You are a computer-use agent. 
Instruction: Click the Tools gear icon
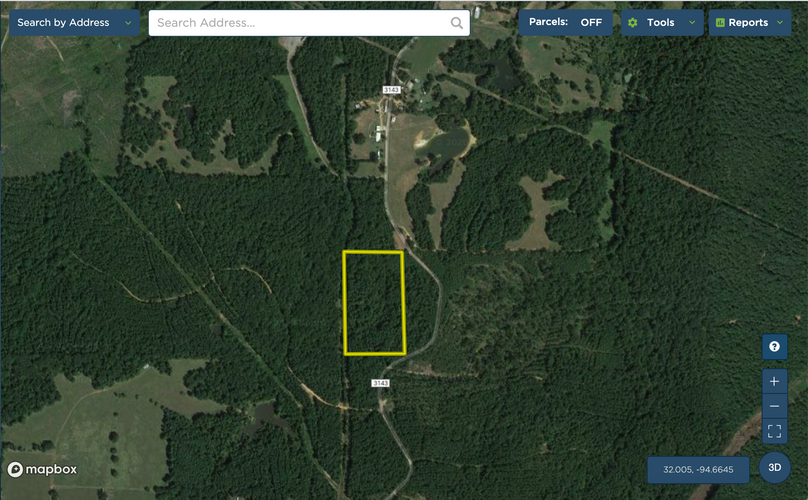point(633,23)
